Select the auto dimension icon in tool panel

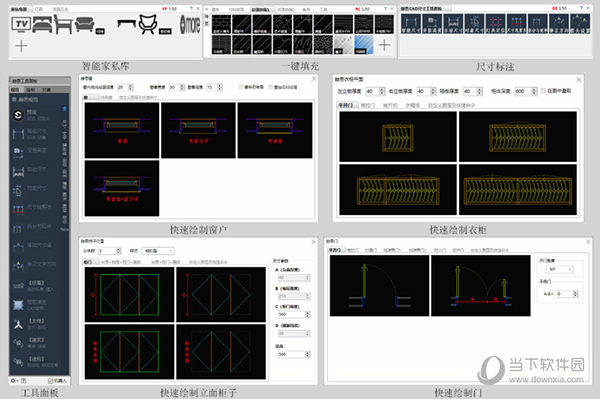pos(18,172)
